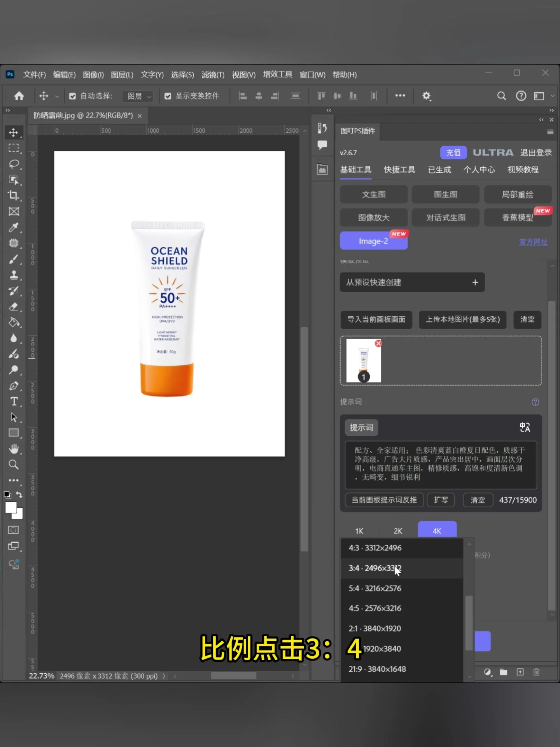Select the Blur tool
The image size is (560, 747).
click(x=14, y=338)
